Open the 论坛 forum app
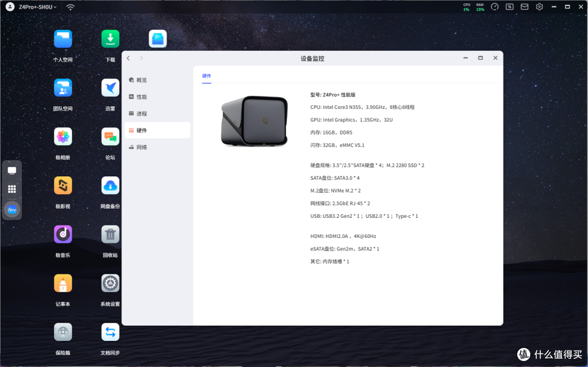The width and height of the screenshot is (588, 367). [110, 137]
